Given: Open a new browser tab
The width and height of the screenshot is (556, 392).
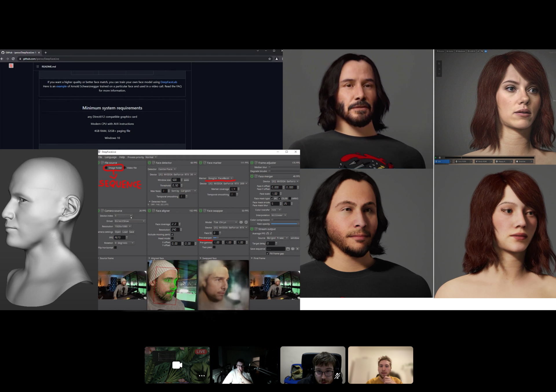Looking at the screenshot, I should click(45, 53).
